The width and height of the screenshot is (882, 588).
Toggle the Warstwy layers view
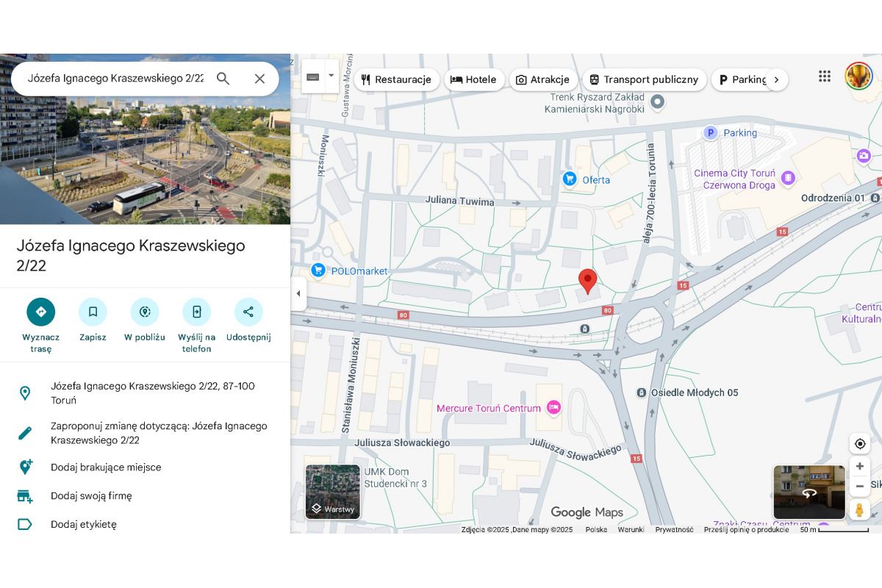[x=333, y=492]
